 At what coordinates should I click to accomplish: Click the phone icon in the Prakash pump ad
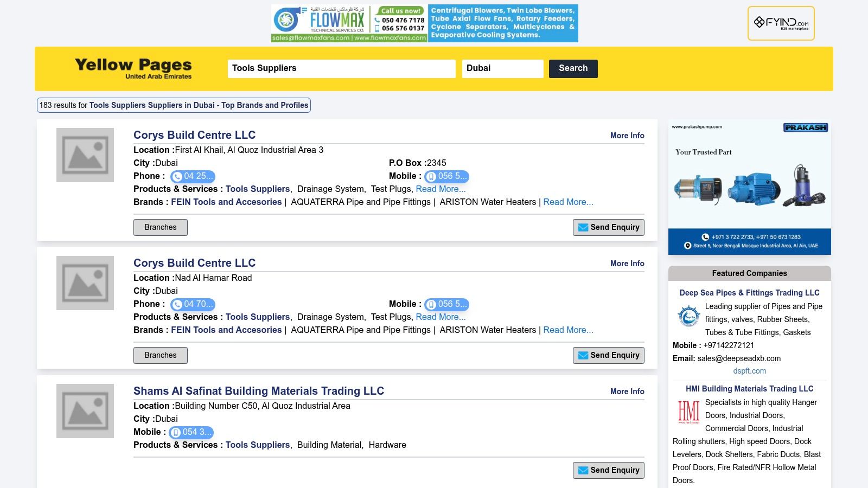[x=705, y=236]
